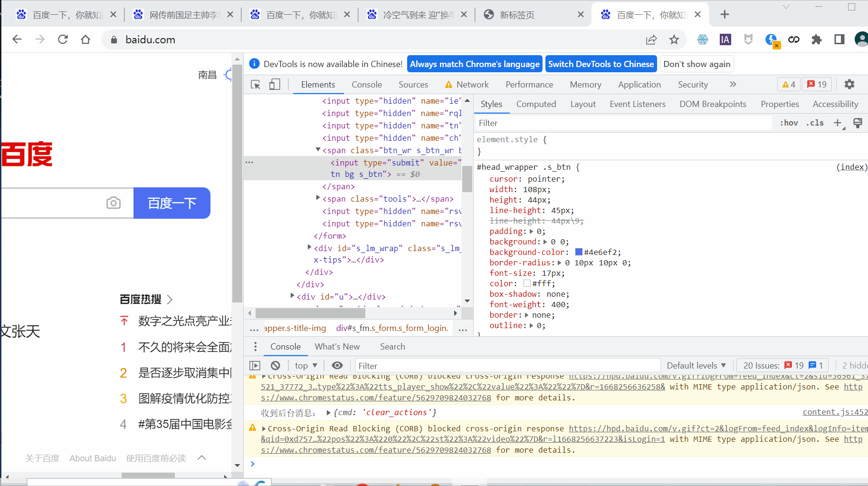This screenshot has height=486, width=868.
Task: Toggle the device toolbar icon
Action: (275, 85)
